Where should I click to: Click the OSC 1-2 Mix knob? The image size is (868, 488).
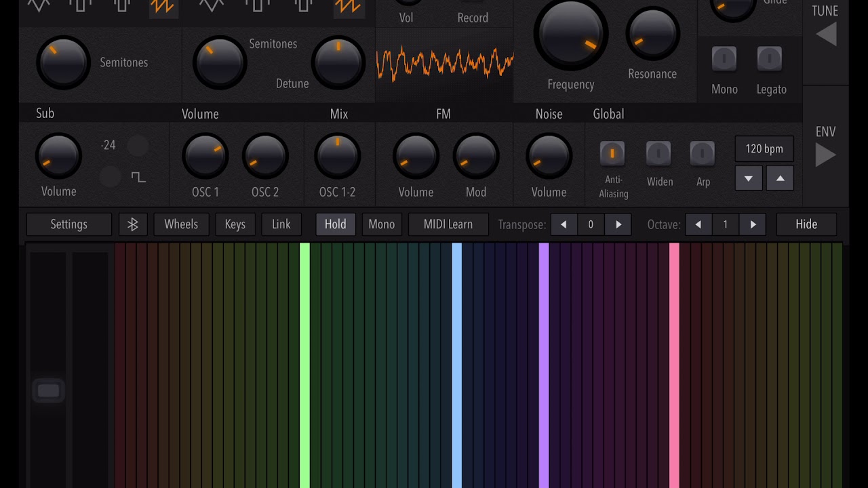coord(338,157)
